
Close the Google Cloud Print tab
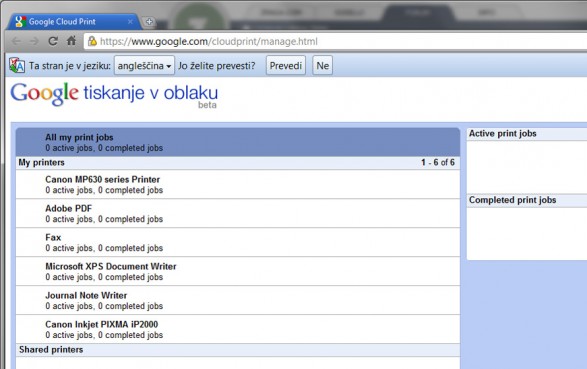[130, 22]
